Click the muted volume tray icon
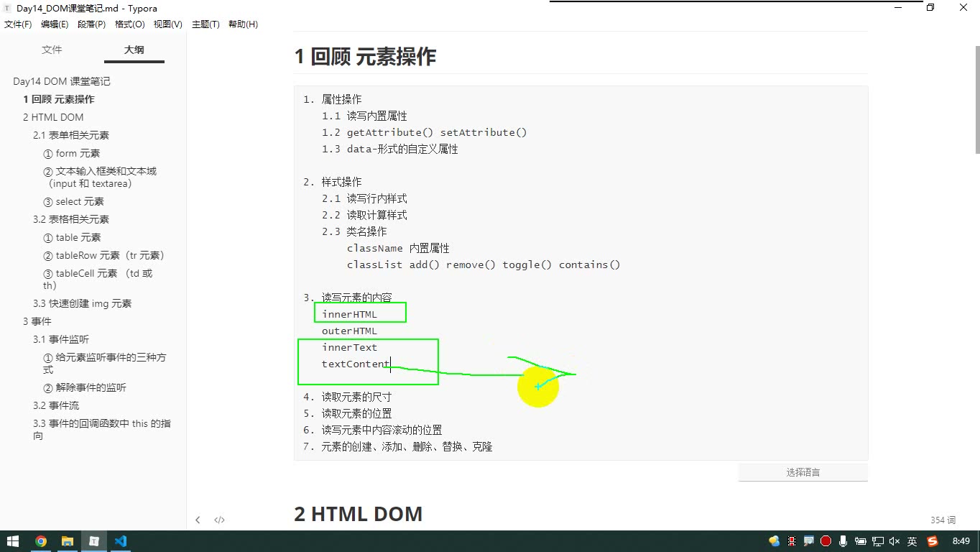Viewport: 980px width, 552px height. (x=895, y=541)
